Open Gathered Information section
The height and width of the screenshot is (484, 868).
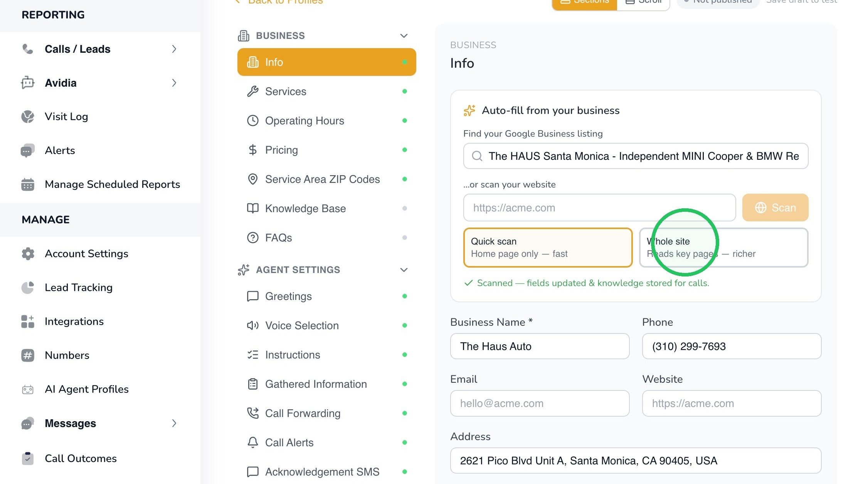tap(326, 384)
